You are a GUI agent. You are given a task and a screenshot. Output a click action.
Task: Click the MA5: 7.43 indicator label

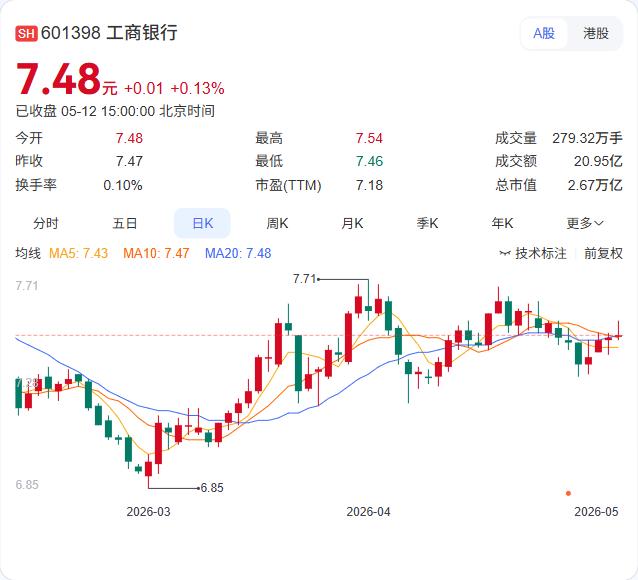point(78,254)
